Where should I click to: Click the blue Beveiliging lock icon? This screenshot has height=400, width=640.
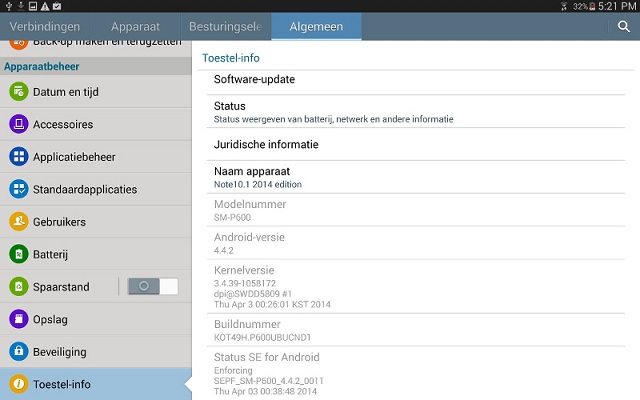coord(19,351)
